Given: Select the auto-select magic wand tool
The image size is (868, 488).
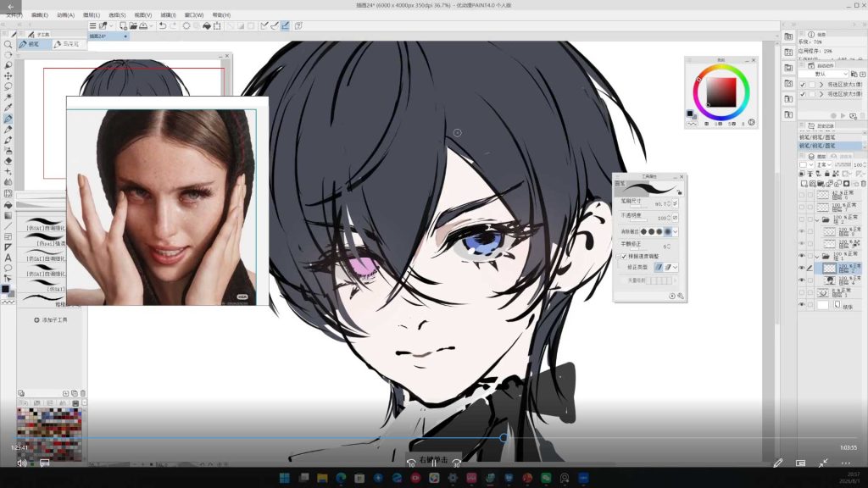Looking at the screenshot, I should [x=8, y=97].
